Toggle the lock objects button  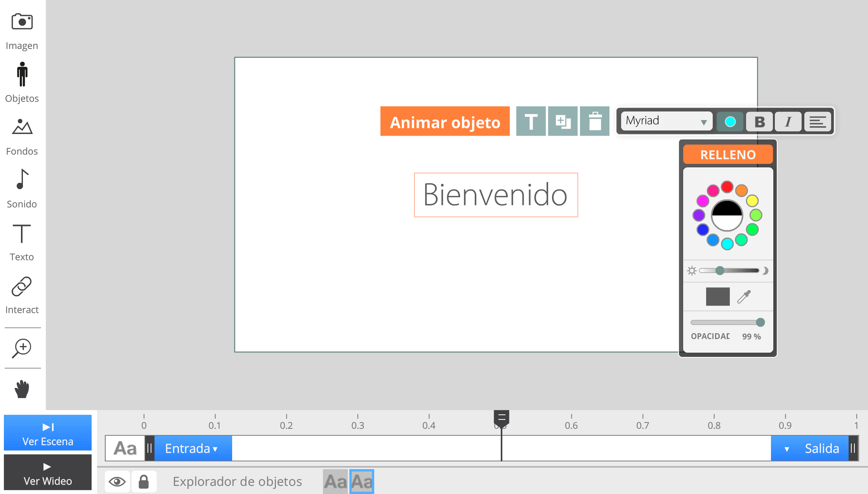click(x=144, y=482)
